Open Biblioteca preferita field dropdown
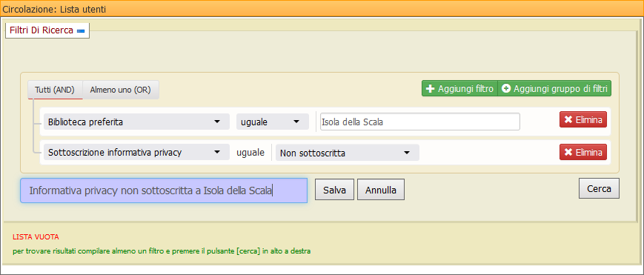Image resolution: width=644 pixels, height=275 pixels. click(x=136, y=122)
